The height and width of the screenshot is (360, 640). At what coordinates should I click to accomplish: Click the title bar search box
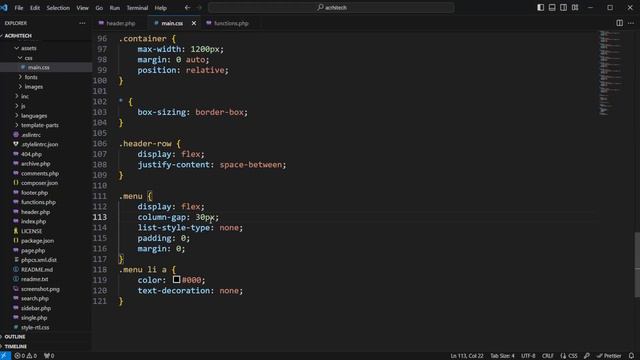click(331, 7)
